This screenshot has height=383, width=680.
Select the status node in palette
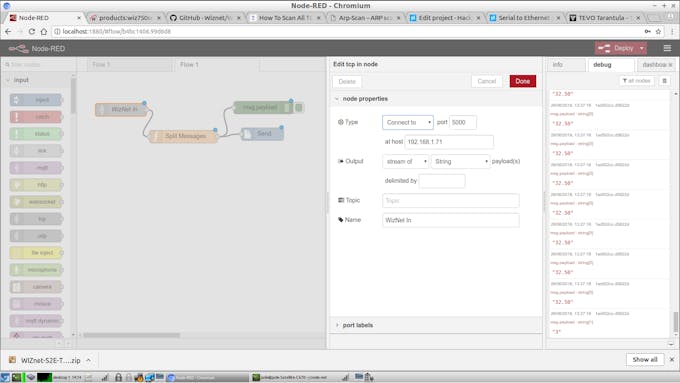(36, 134)
